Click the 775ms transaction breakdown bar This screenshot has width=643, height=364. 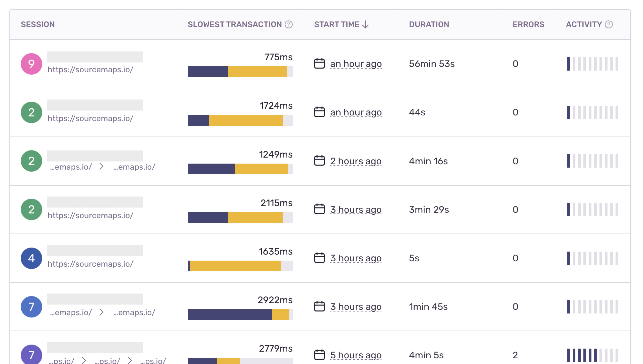240,72
